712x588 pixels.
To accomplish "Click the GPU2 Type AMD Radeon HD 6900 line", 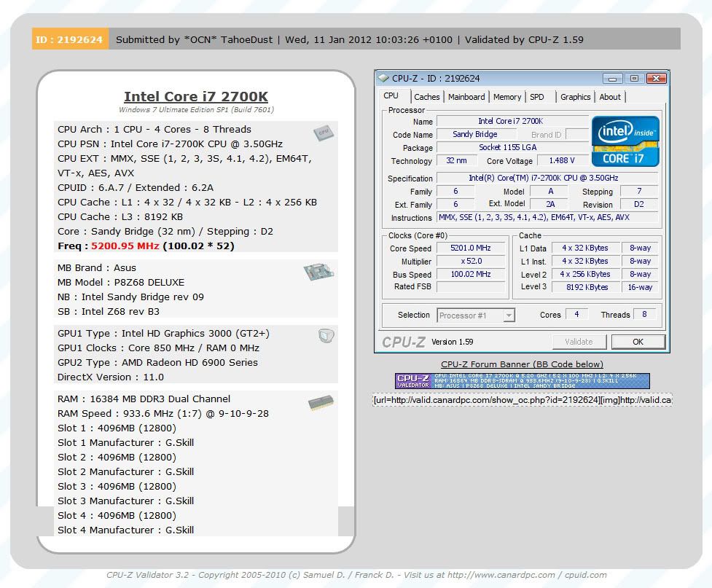I will tap(157, 362).
